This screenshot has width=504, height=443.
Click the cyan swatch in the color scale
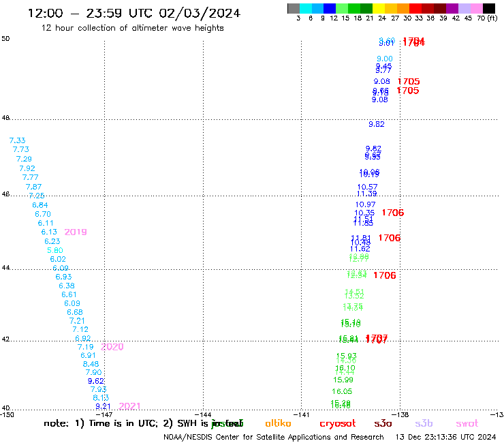(306, 8)
